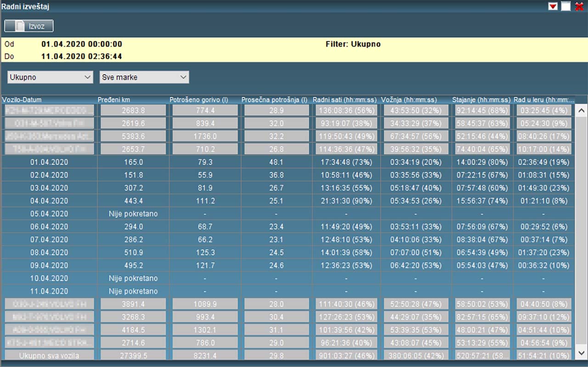This screenshot has width=588, height=367.
Task: Click the scrollbar up arrow
Action: tap(581, 110)
